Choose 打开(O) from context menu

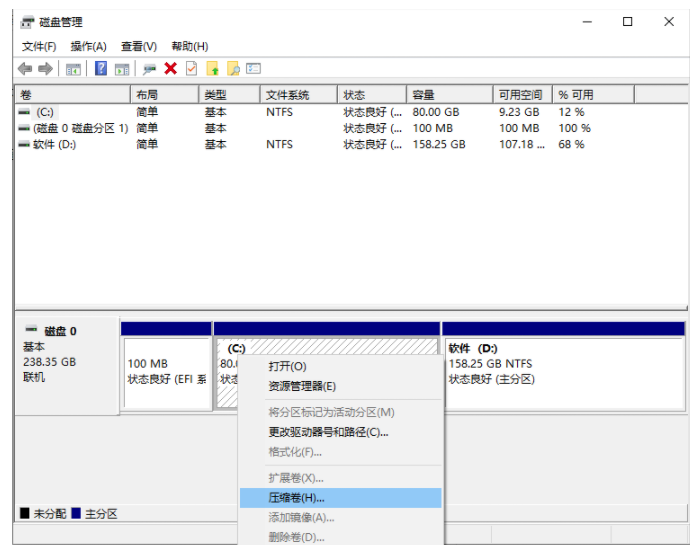[287, 366]
